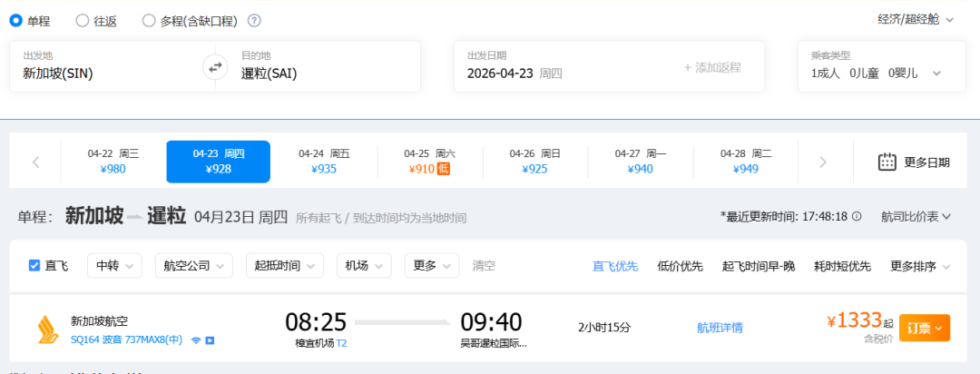Click the Wi-Fi icon on flight SQ164
Image resolution: width=980 pixels, height=374 pixels.
click(x=195, y=340)
